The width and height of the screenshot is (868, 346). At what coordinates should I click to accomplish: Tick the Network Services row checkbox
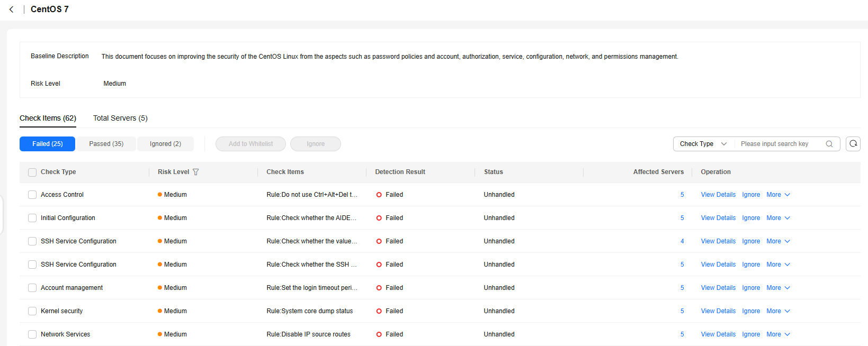click(32, 334)
